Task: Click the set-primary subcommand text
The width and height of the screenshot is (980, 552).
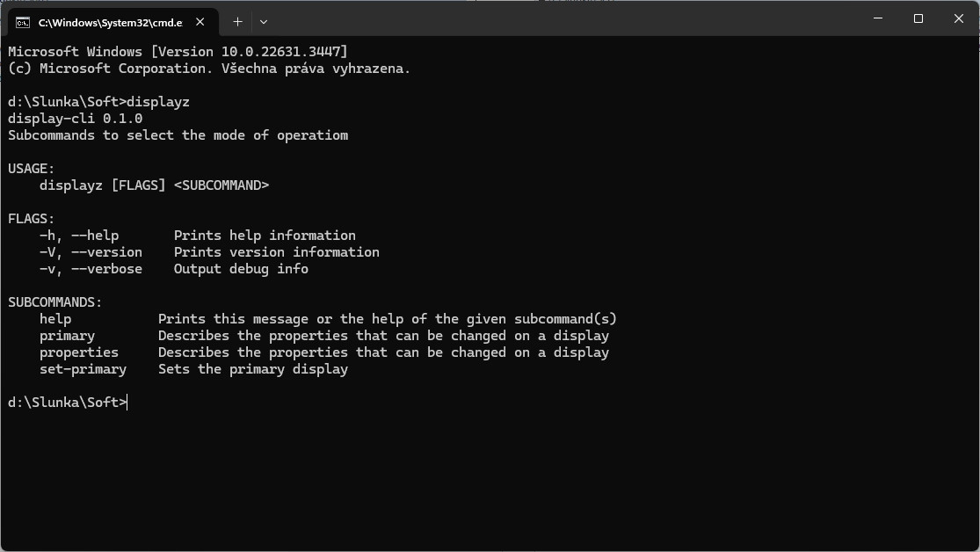Action: (83, 369)
